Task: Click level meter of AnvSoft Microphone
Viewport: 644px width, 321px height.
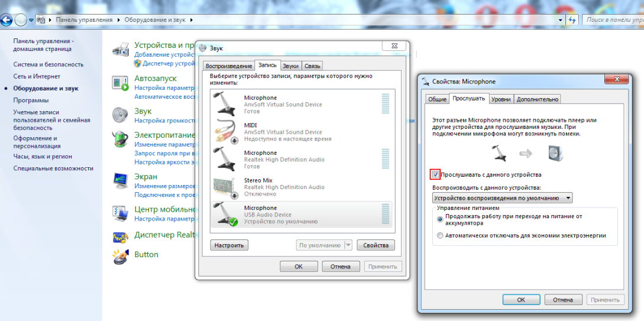Action: [386, 103]
